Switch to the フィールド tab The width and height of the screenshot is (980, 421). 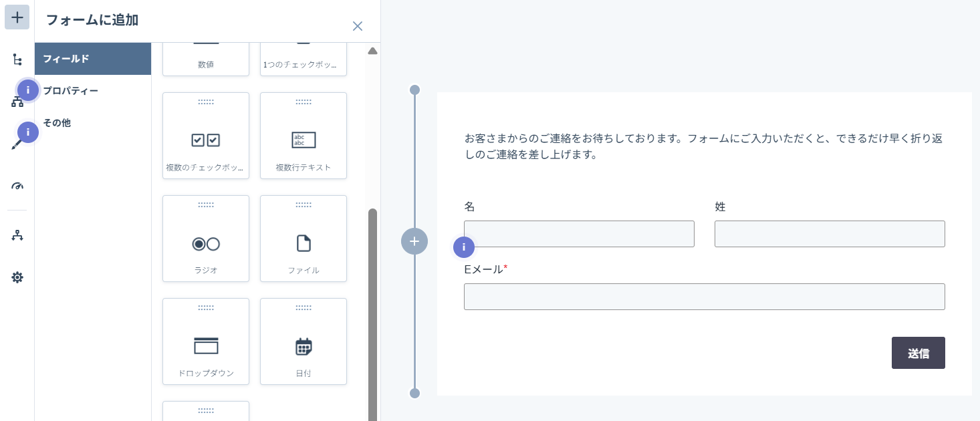(93, 59)
